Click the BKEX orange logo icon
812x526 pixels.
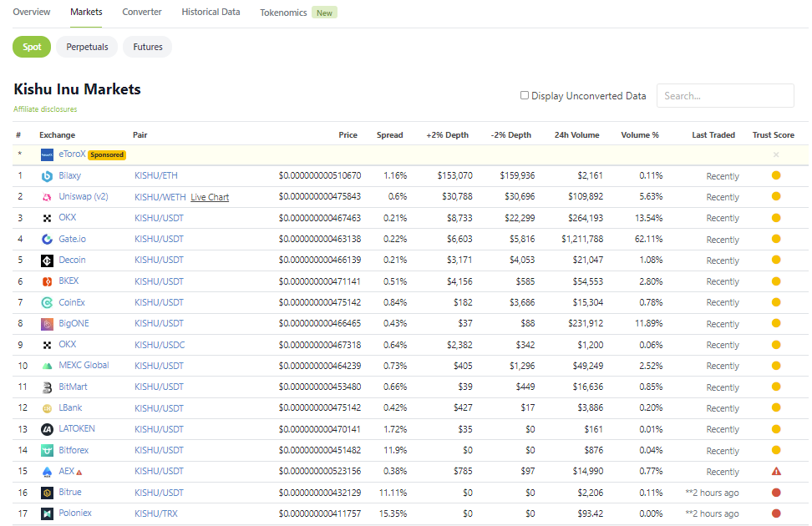click(x=48, y=281)
